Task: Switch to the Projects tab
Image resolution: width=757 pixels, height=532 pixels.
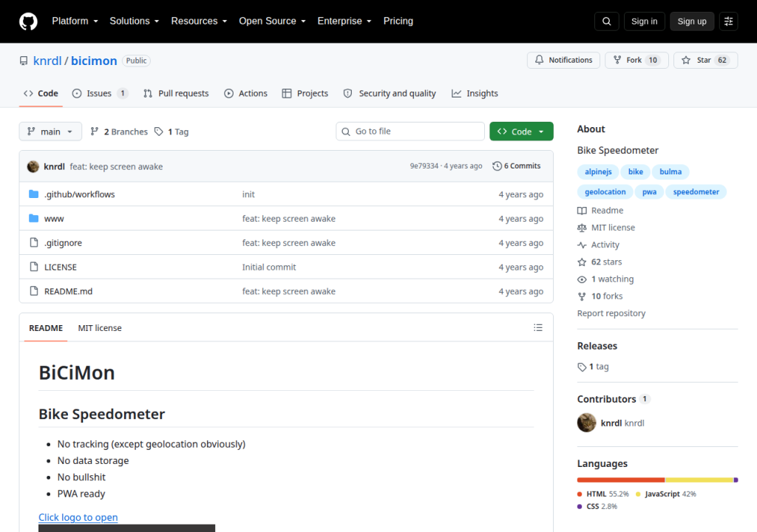Action: click(305, 93)
